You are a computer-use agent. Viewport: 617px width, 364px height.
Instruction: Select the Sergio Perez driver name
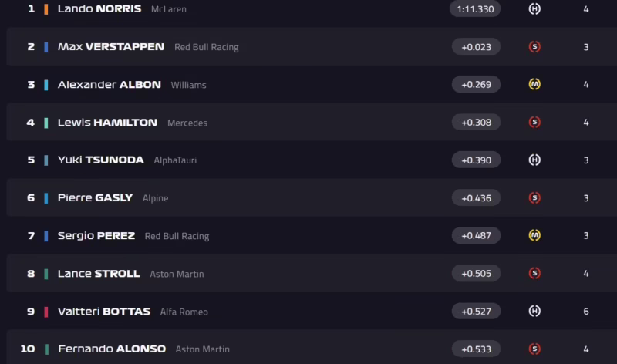tap(96, 236)
